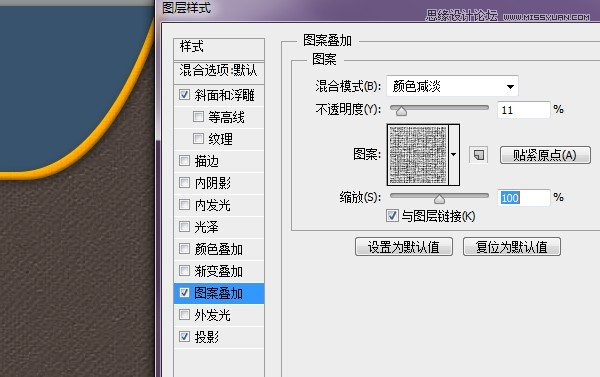Open 内发光 settings page
Screen dimensions: 600x377
point(213,205)
